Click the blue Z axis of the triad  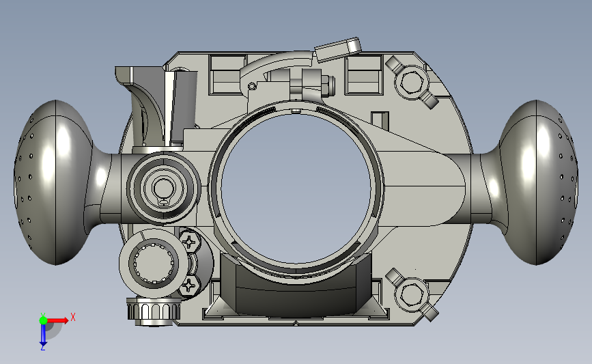click(43, 336)
